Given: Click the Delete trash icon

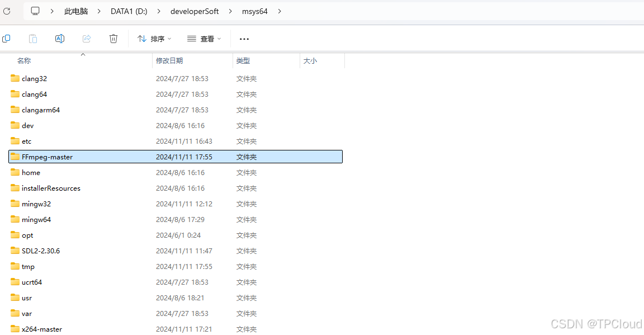Looking at the screenshot, I should point(113,39).
